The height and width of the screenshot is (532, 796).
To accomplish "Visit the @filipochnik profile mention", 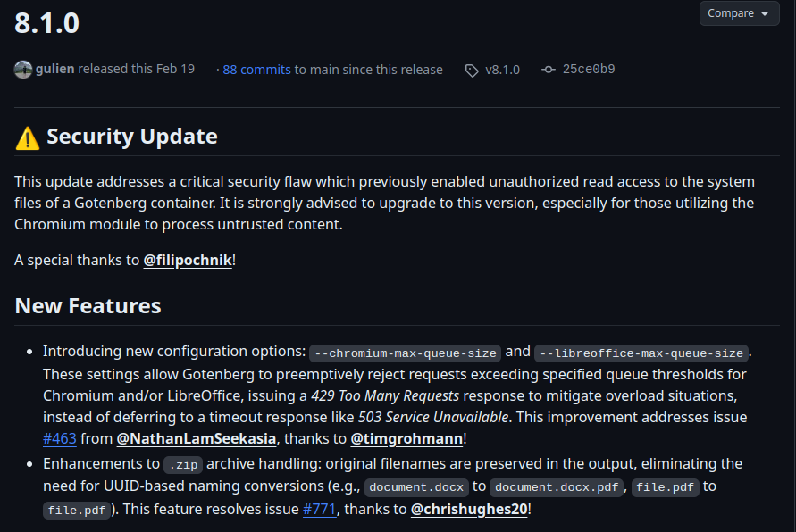I will [188, 261].
